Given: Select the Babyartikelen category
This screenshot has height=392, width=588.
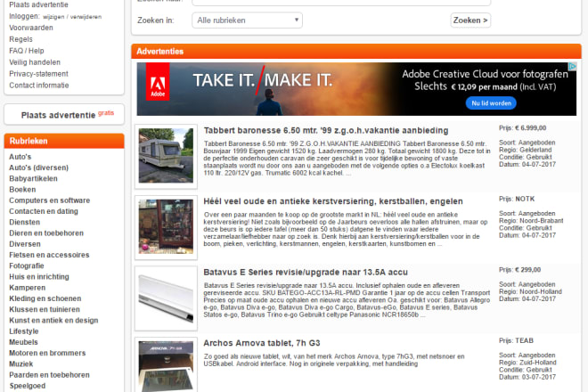Looking at the screenshot, I should click(x=33, y=178).
